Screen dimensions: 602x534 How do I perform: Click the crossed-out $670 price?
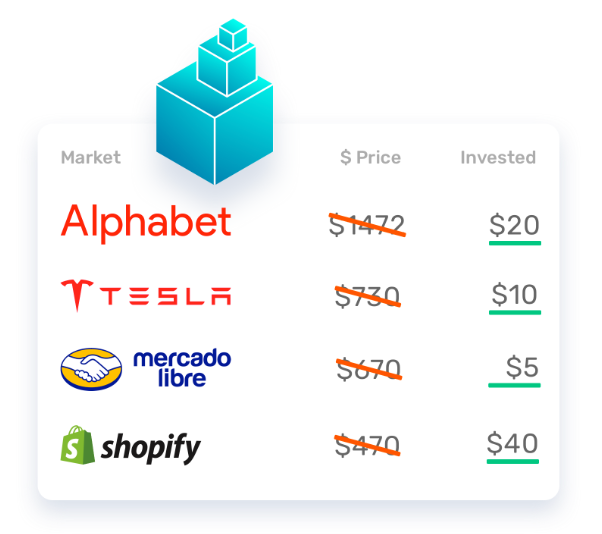(367, 369)
